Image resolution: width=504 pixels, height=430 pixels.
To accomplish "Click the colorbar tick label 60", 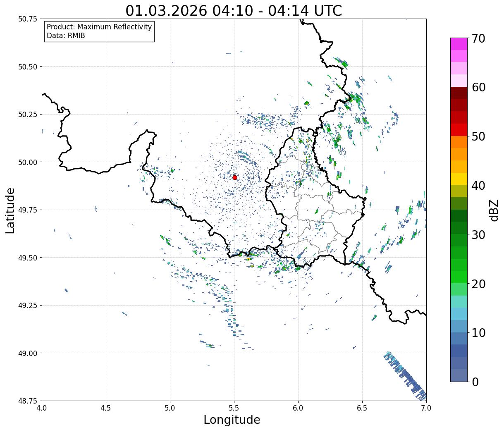I will pyautogui.click(x=479, y=87).
